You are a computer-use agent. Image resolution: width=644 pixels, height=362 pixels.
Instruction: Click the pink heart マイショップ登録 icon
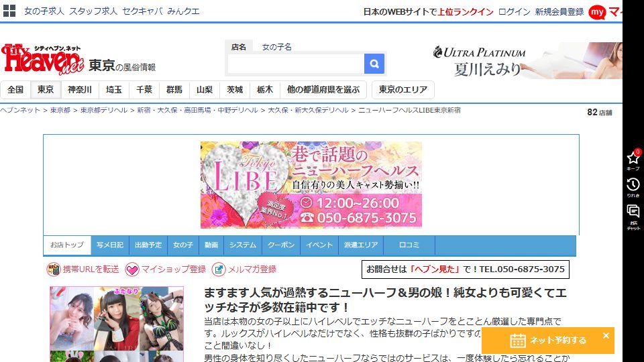coord(132,269)
